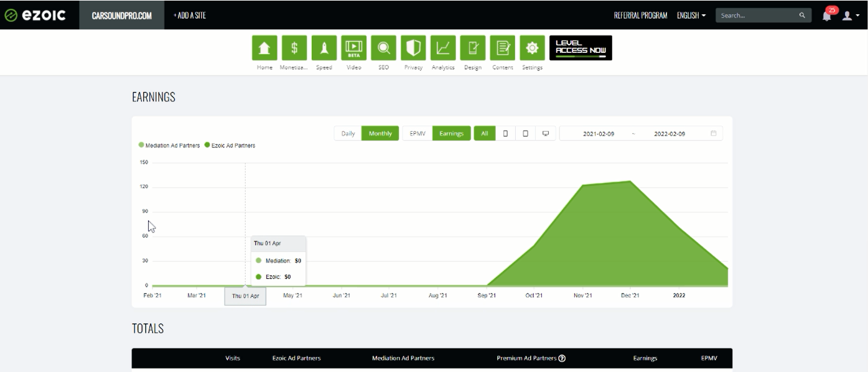The image size is (868, 372).
Task: Click the Jul '21 axis label
Action: (x=389, y=295)
